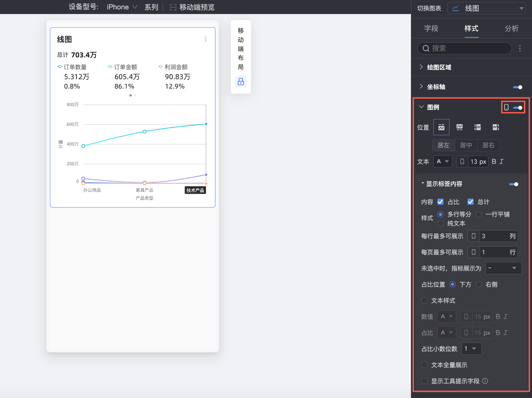
Task: Click italic icon in 数值 row
Action: point(506,317)
